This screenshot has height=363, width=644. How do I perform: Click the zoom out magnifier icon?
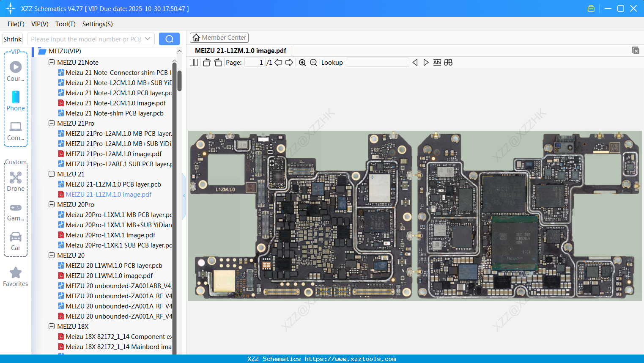pyautogui.click(x=313, y=63)
